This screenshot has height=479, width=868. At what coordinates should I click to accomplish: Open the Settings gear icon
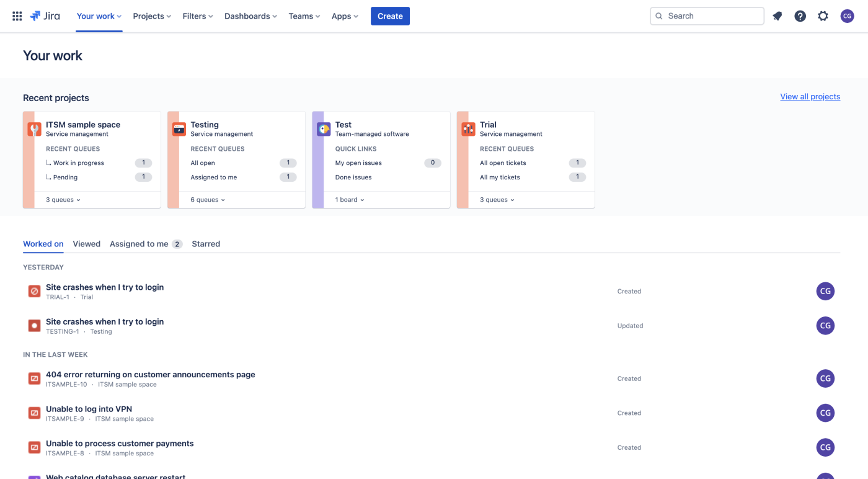(823, 16)
